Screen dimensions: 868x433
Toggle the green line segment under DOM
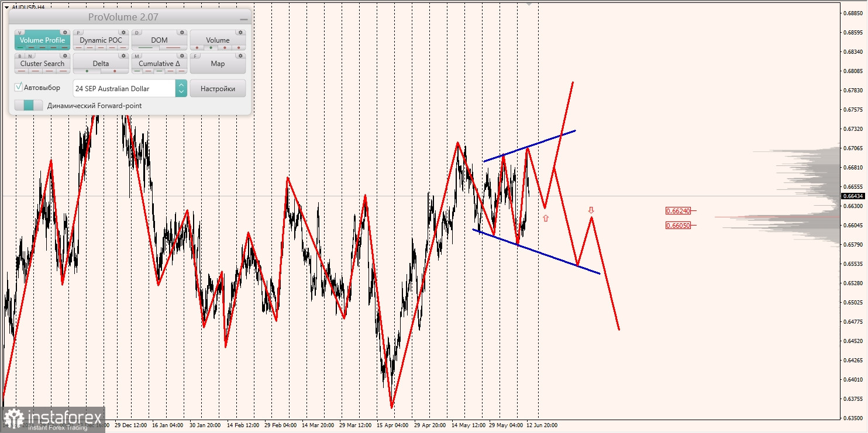click(x=146, y=47)
